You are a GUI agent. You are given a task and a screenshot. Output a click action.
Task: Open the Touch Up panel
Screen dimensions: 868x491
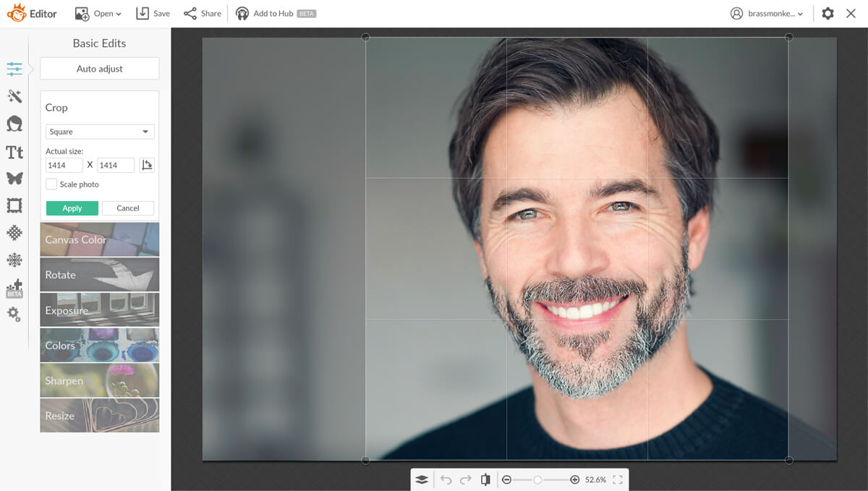pyautogui.click(x=14, y=123)
